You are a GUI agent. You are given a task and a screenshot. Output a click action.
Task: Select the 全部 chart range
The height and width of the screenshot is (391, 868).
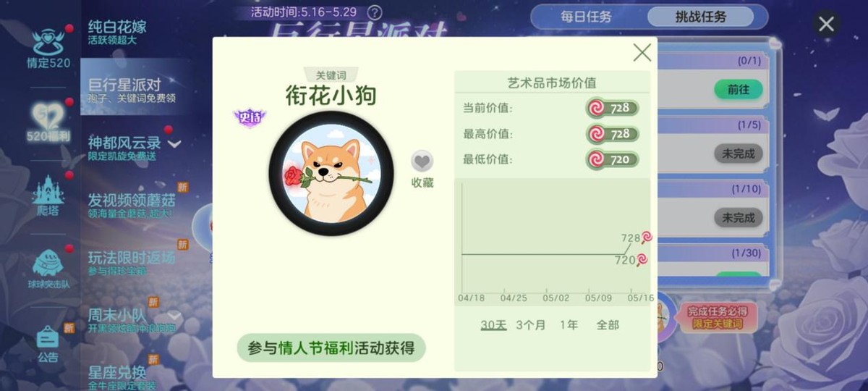[x=608, y=325]
